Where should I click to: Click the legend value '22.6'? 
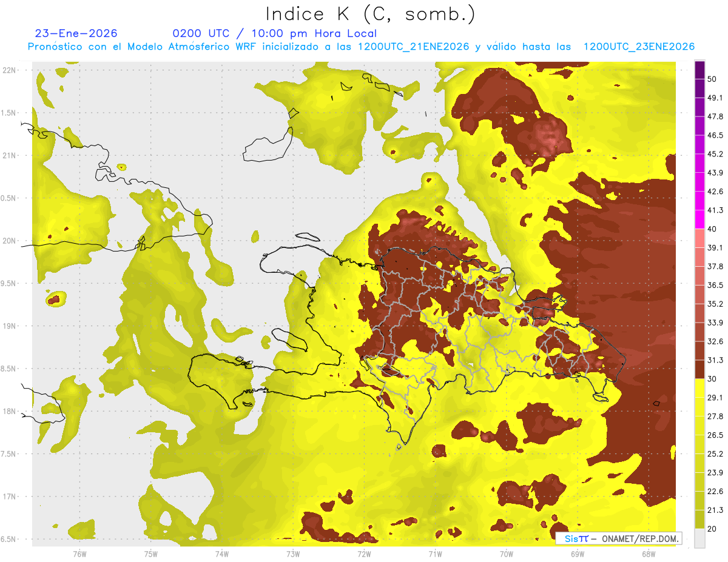pyautogui.click(x=715, y=492)
